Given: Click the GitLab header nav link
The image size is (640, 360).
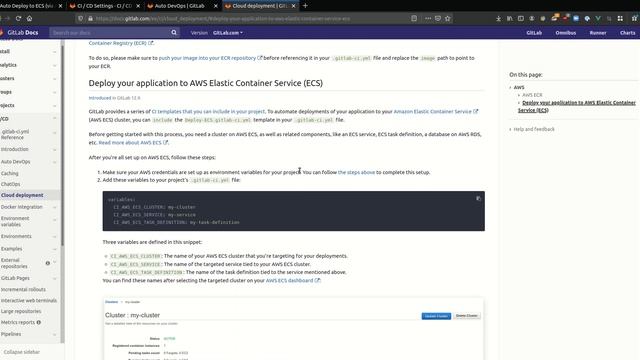Looking at the screenshot, I should point(534,33).
